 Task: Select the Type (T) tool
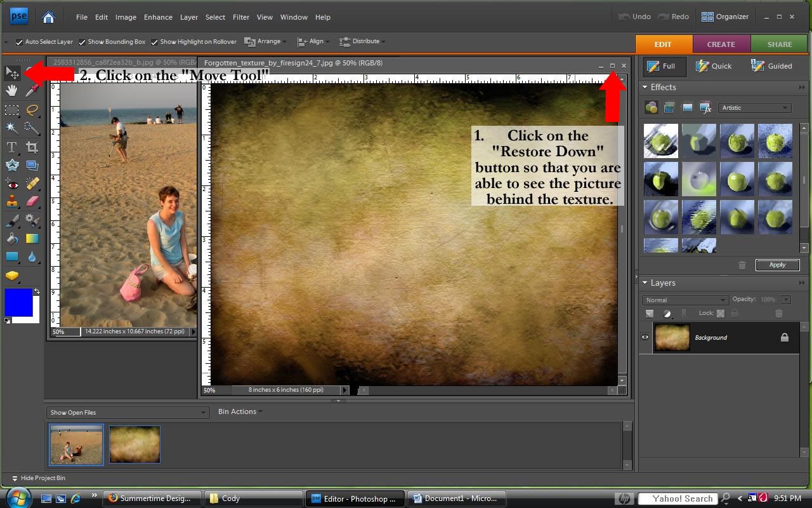click(x=12, y=147)
